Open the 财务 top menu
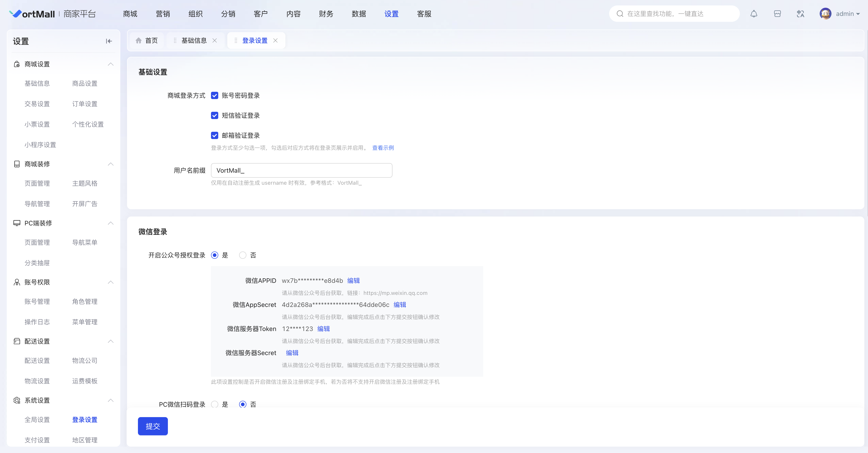This screenshot has height=453, width=868. tap(326, 14)
